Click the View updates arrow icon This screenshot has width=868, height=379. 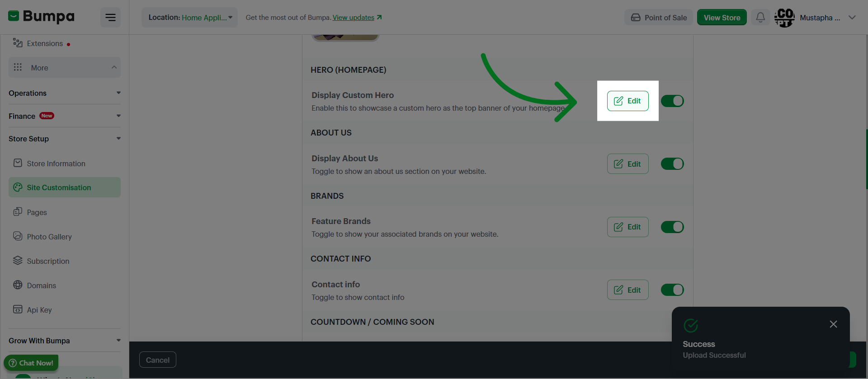point(379,17)
